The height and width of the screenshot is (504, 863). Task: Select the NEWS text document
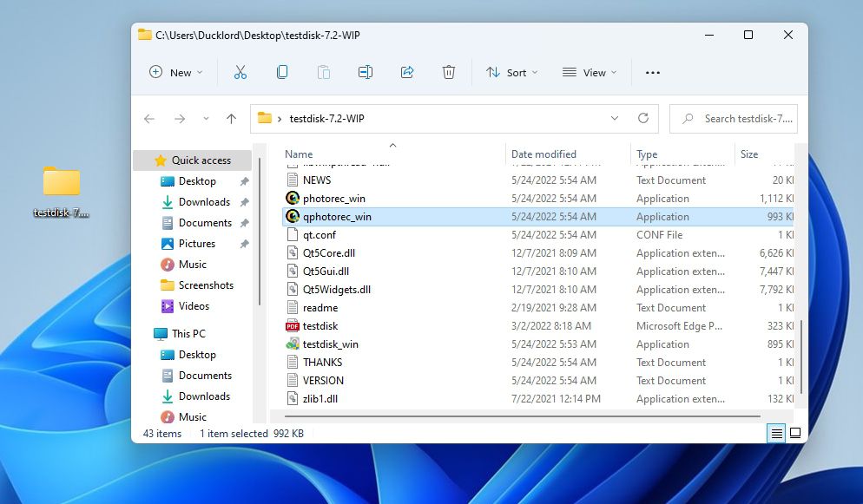pyautogui.click(x=317, y=180)
